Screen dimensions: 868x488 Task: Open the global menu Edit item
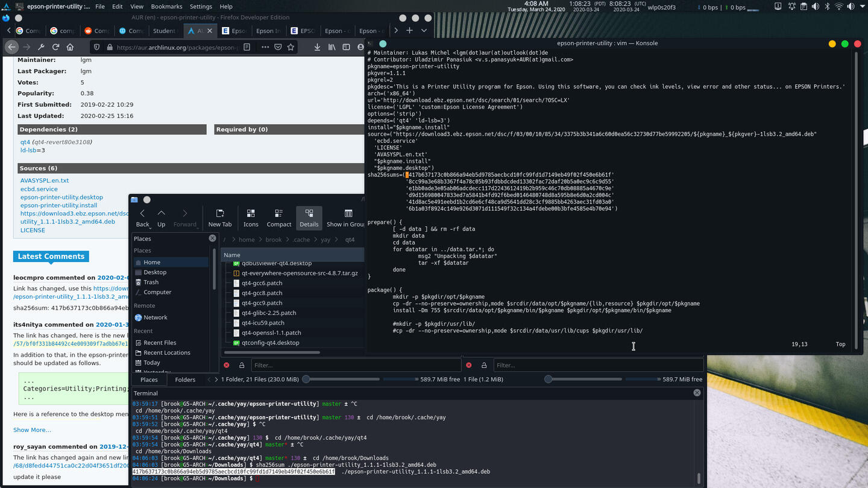[x=118, y=7]
